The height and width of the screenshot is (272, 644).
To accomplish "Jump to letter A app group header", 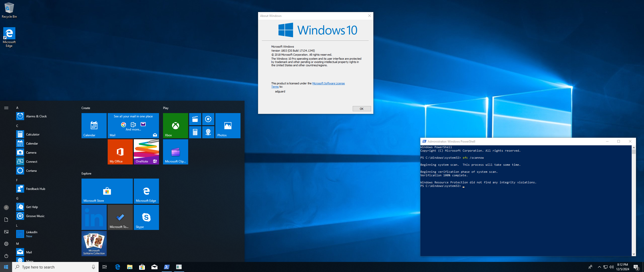I will point(17,108).
